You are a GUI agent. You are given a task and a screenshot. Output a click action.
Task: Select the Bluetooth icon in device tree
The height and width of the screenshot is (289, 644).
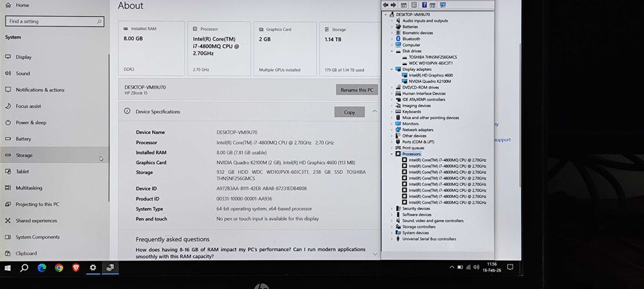coord(398,39)
